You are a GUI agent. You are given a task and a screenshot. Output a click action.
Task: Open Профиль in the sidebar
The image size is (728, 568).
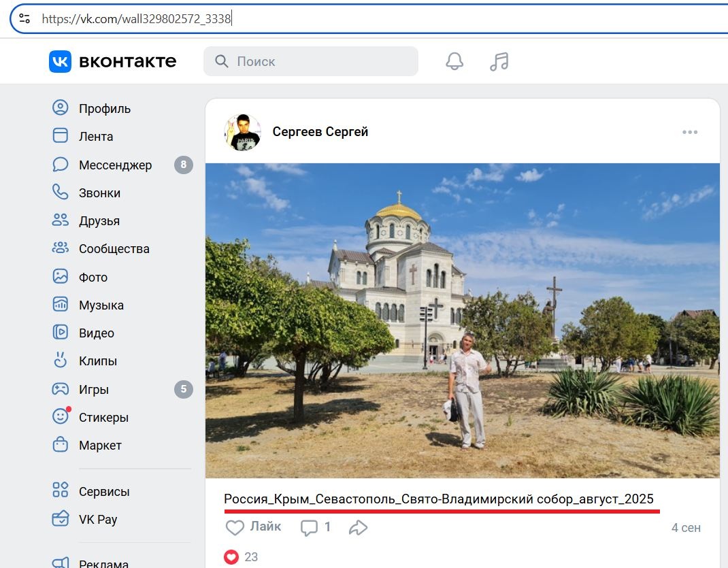tap(104, 109)
